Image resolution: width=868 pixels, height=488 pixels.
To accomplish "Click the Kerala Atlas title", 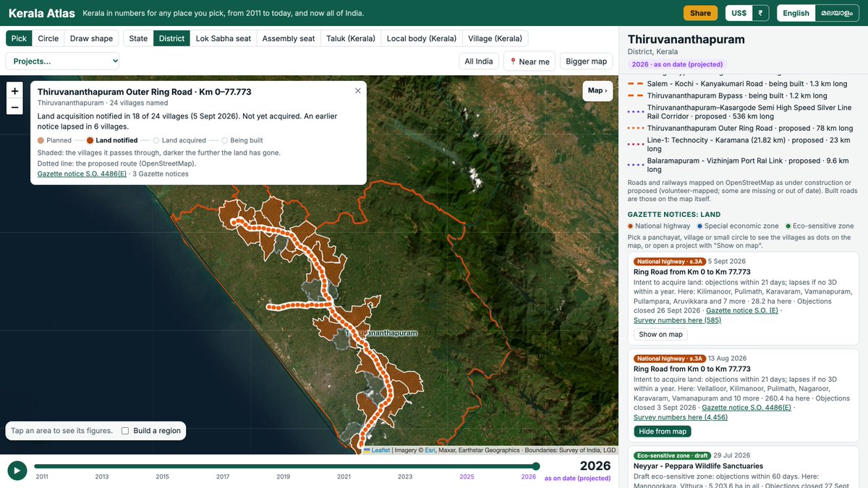I will [41, 13].
